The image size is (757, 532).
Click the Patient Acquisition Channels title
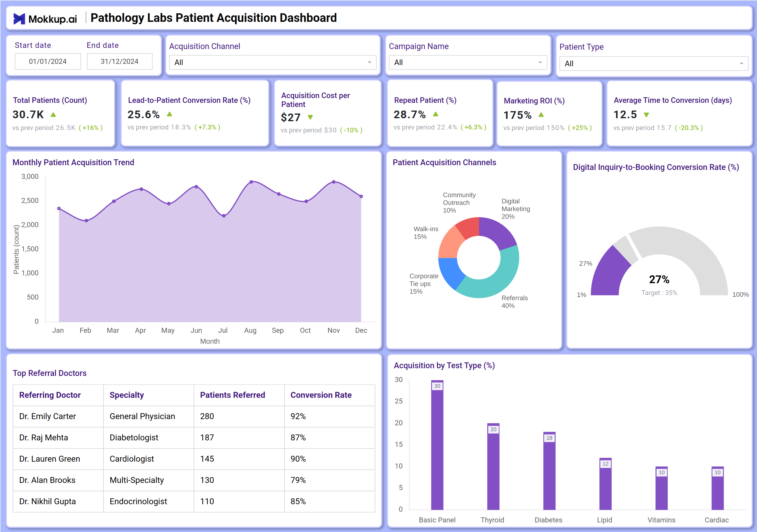pos(444,163)
